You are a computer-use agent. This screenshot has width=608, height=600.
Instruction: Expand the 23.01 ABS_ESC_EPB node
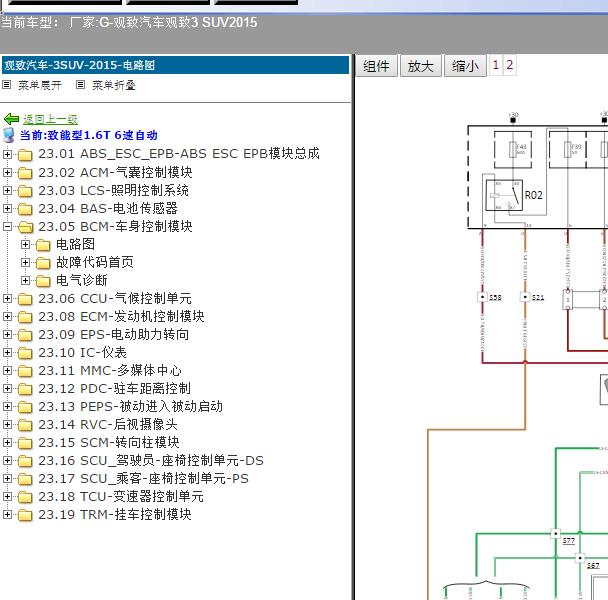coord(7,154)
